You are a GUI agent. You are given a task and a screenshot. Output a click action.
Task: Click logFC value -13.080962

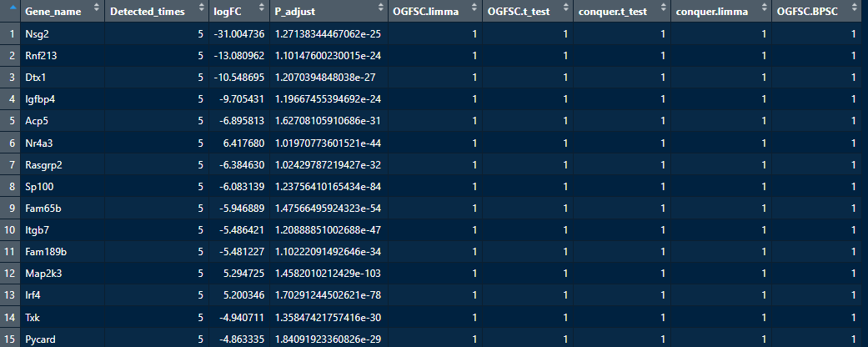click(238, 56)
